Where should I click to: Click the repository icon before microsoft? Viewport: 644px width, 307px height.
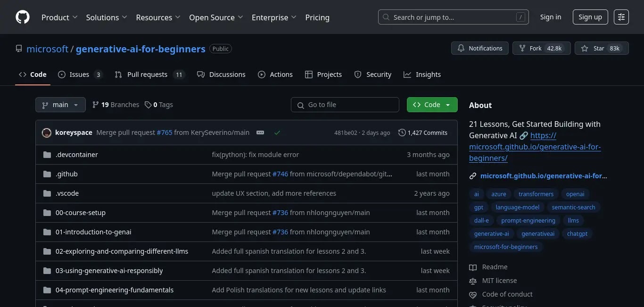(x=19, y=49)
